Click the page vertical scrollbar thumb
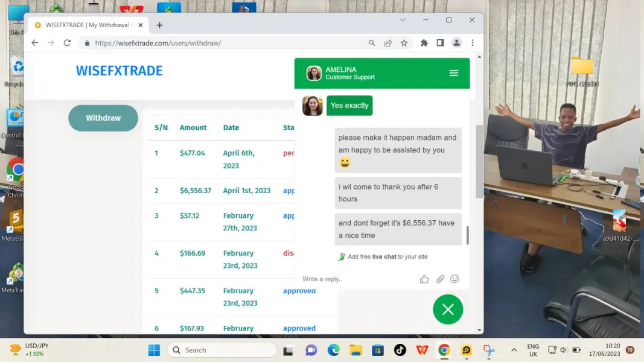644x362 pixels. point(479,161)
